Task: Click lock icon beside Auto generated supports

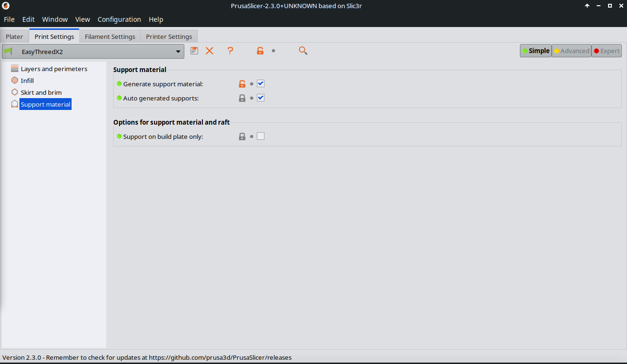Action: [x=242, y=98]
